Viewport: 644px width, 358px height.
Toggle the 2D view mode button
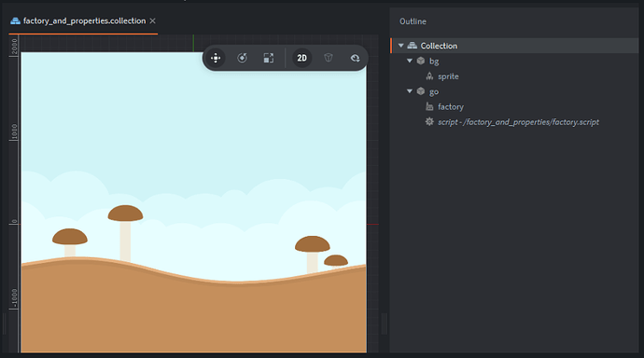[x=301, y=58]
